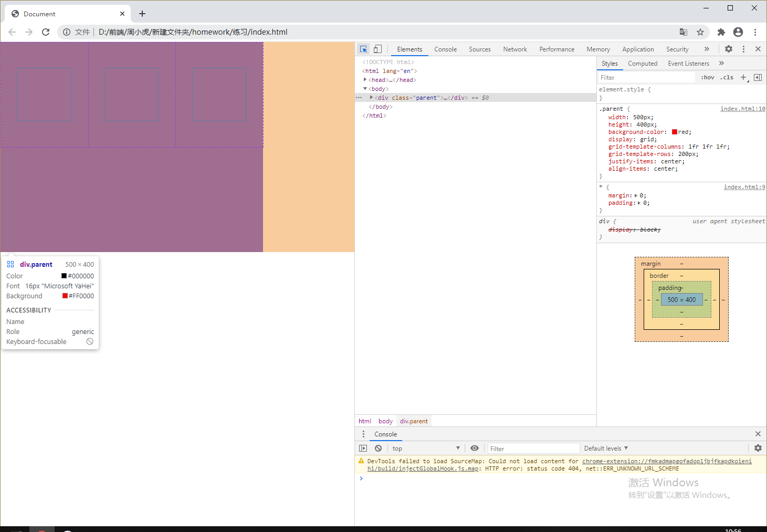Show more DevTools tabs chevron
Viewport: 767px width, 532px height.
707,49
